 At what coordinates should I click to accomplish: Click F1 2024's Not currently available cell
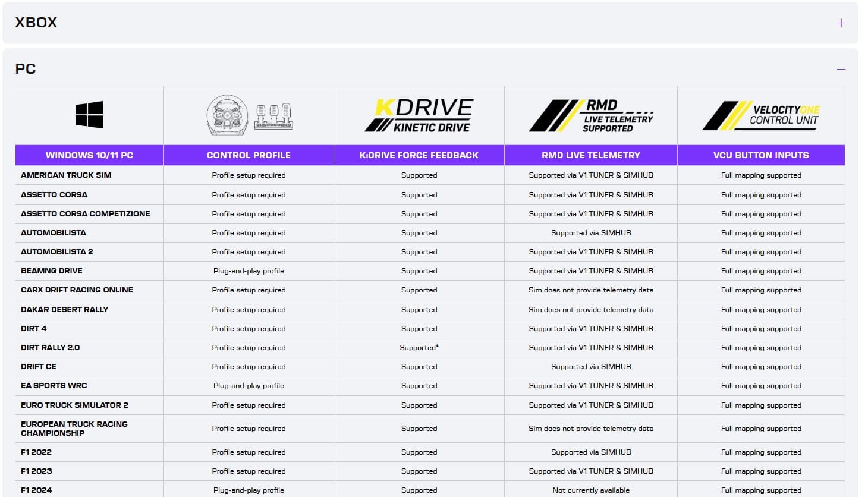[x=591, y=490]
